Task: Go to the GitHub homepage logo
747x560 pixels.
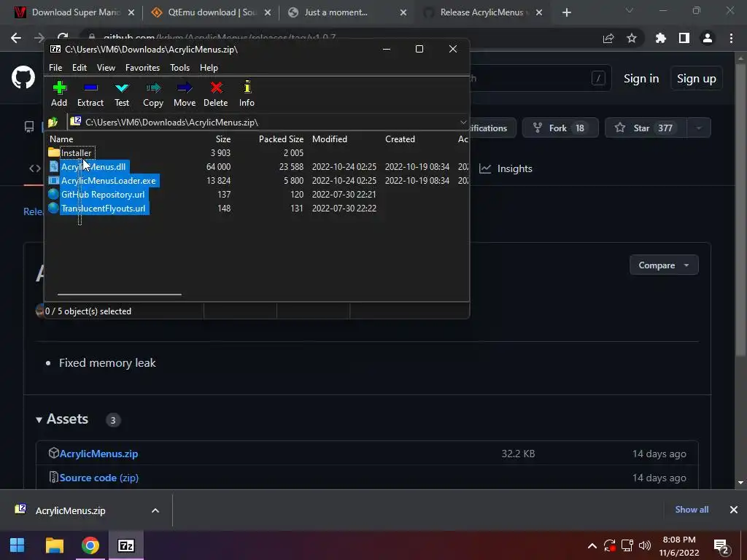Action: point(23,78)
